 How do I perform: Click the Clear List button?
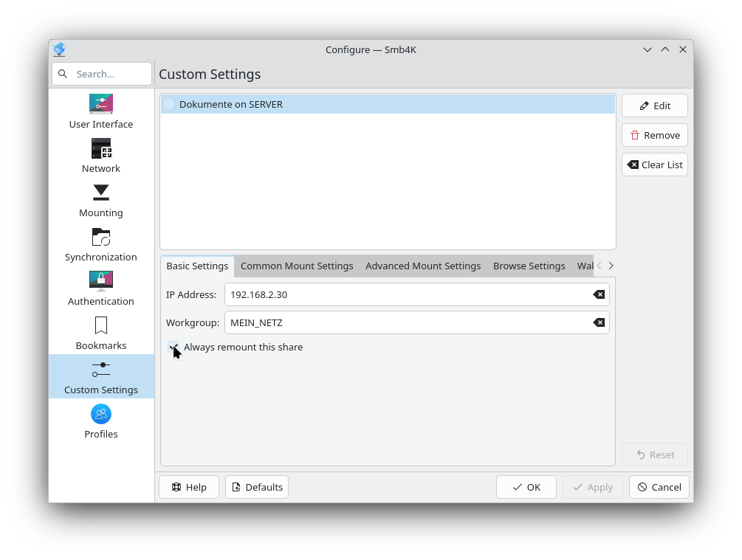point(655,165)
